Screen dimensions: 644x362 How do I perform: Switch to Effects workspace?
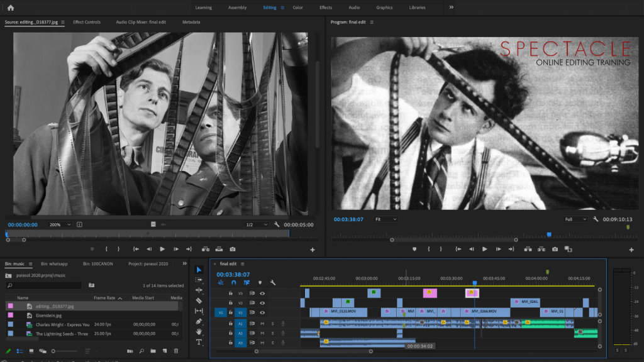(x=326, y=8)
